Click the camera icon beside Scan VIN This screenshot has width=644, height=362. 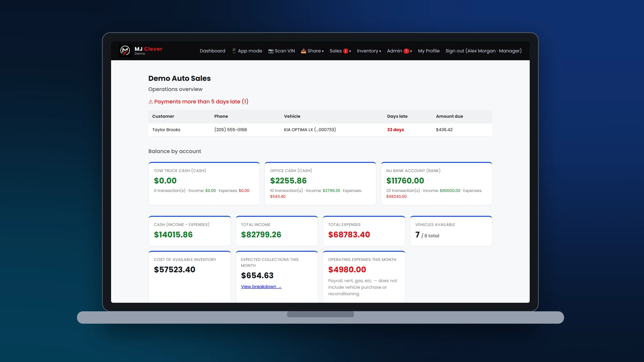click(x=271, y=51)
